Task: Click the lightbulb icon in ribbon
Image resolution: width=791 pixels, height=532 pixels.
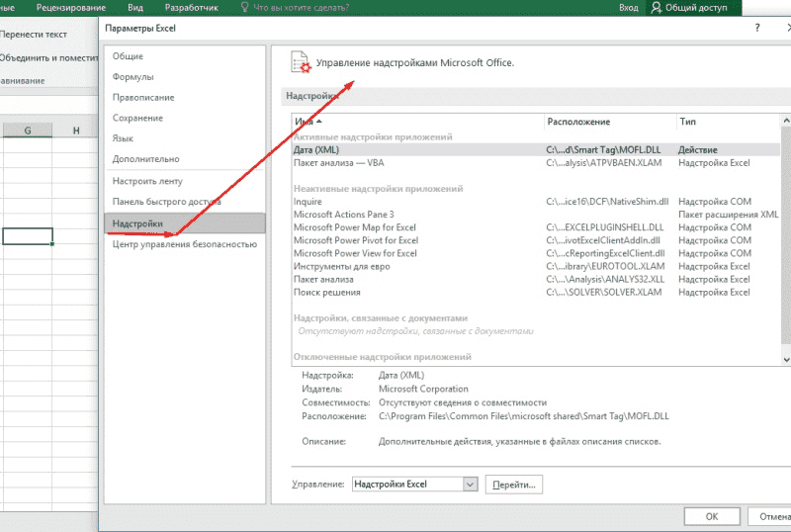Action: point(244,7)
